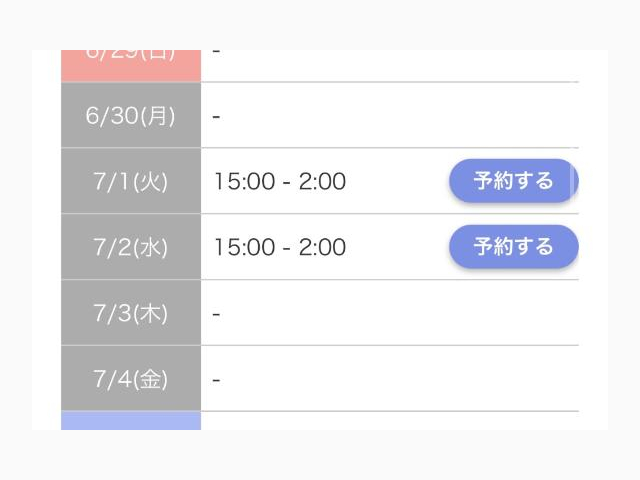This screenshot has height=480, width=640.
Task: Select the 7/4(金) date cell
Action: click(x=131, y=378)
